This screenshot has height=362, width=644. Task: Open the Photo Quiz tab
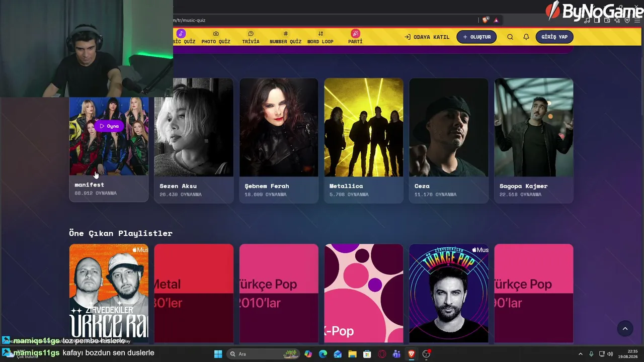pos(216,37)
